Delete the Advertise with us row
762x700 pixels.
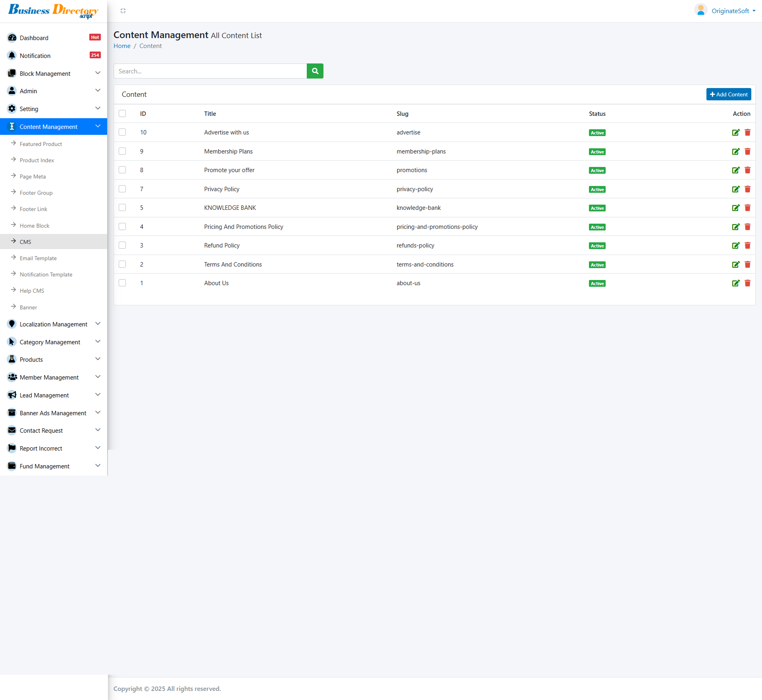click(x=747, y=132)
